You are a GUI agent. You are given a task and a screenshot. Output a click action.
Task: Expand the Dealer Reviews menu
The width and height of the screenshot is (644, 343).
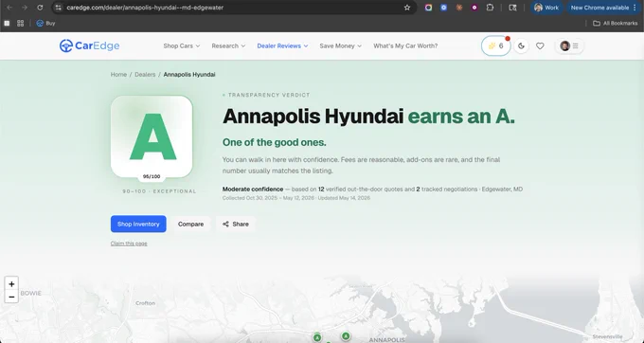tap(282, 46)
